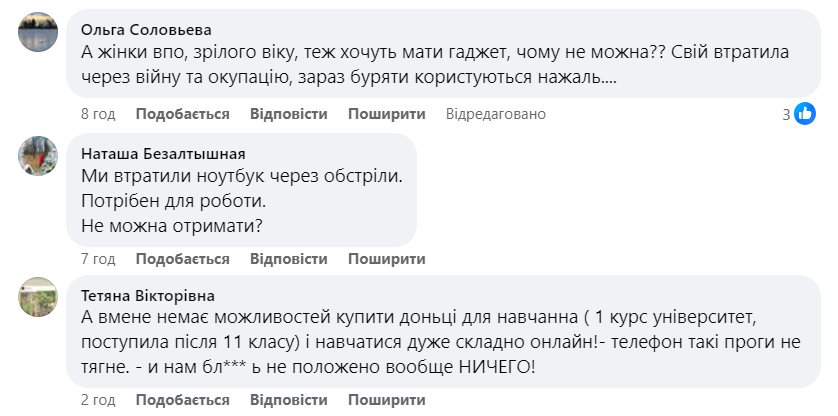Like Тетяна Вікторівна's comment via Подобається
Screen dimensions: 838x416
[x=182, y=400]
